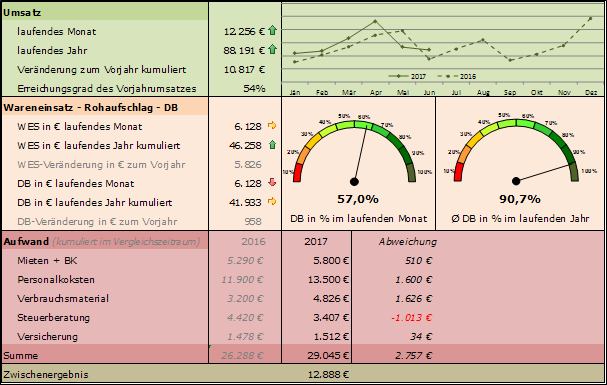
Task: Click the 2017 column header in Aufwand
Action: point(316,241)
